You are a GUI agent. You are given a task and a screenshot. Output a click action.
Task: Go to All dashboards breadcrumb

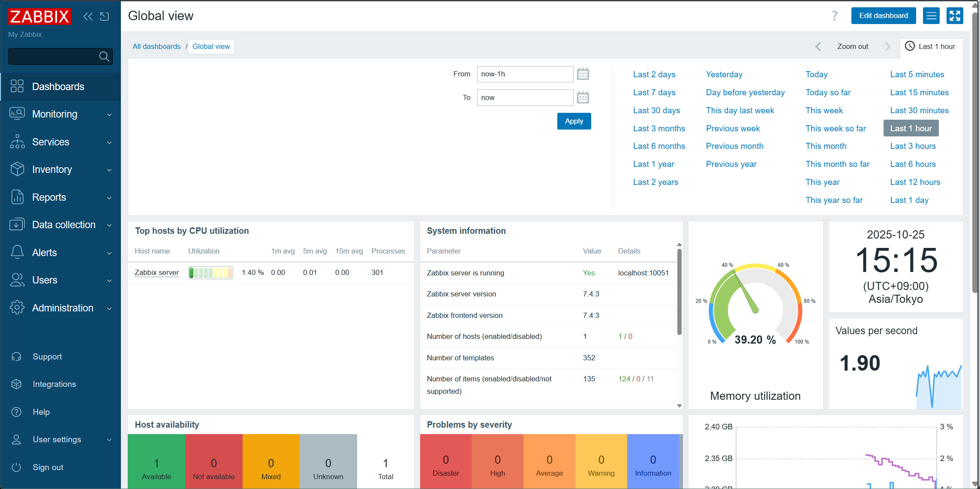pos(156,46)
